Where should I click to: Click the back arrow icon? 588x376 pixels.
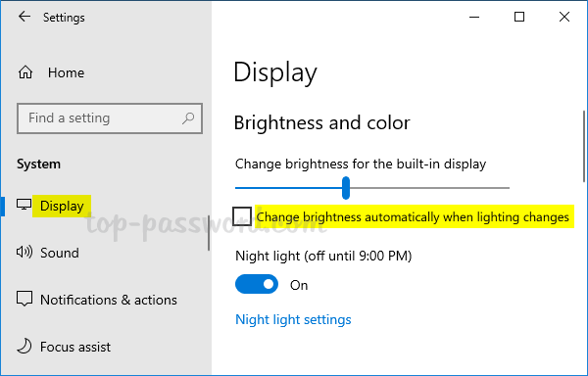tap(24, 17)
